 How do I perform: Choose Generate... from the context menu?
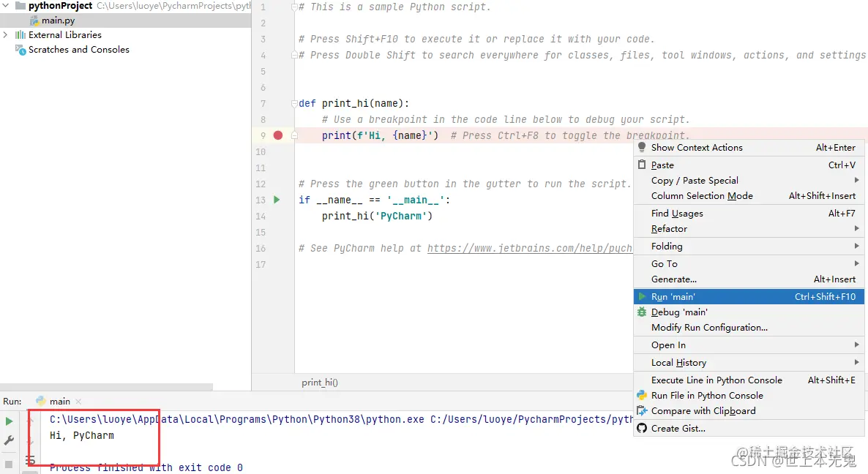point(749,279)
